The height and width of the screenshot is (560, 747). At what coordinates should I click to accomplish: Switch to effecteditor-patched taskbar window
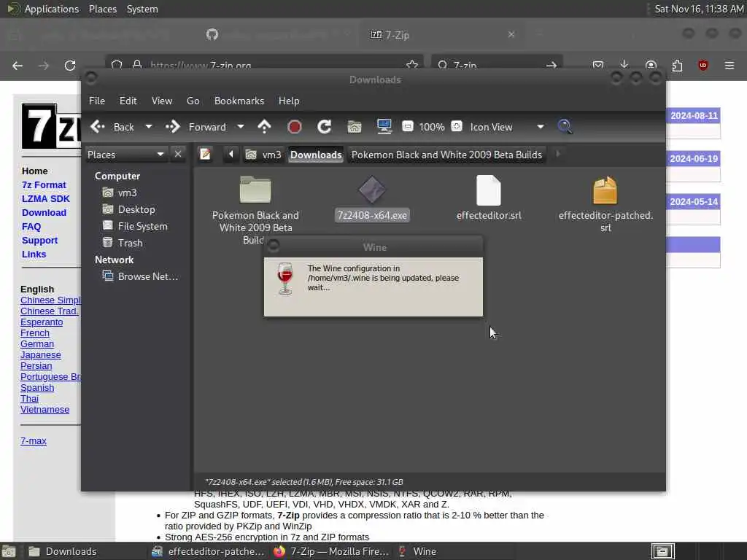(x=208, y=551)
